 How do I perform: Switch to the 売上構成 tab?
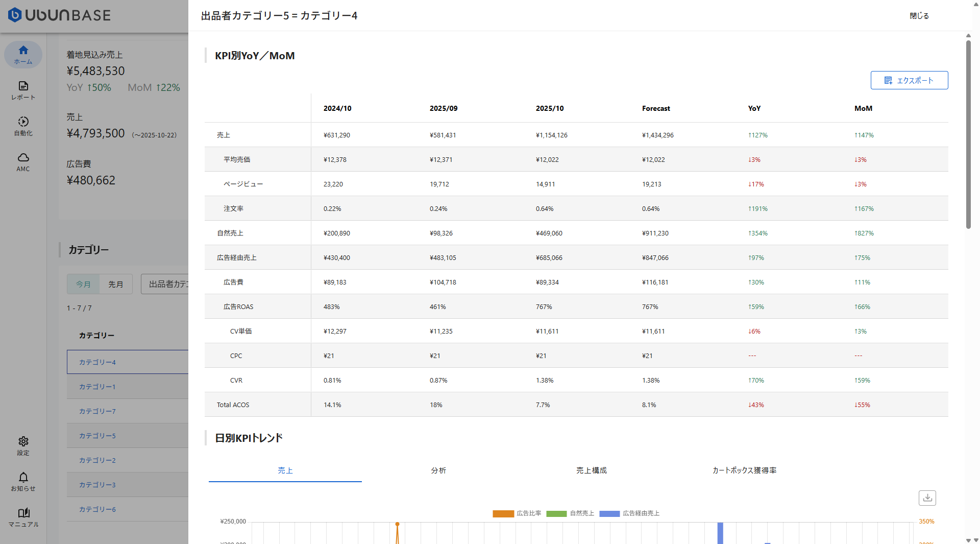592,470
